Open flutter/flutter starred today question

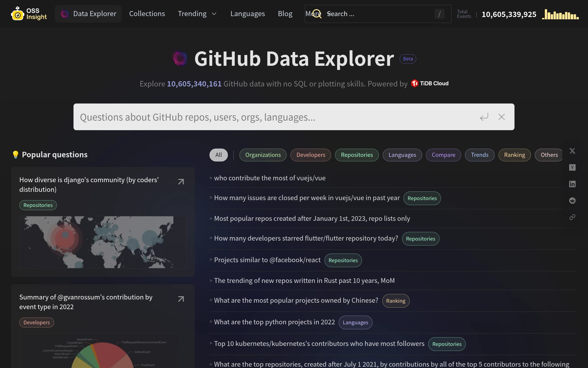[x=306, y=238]
